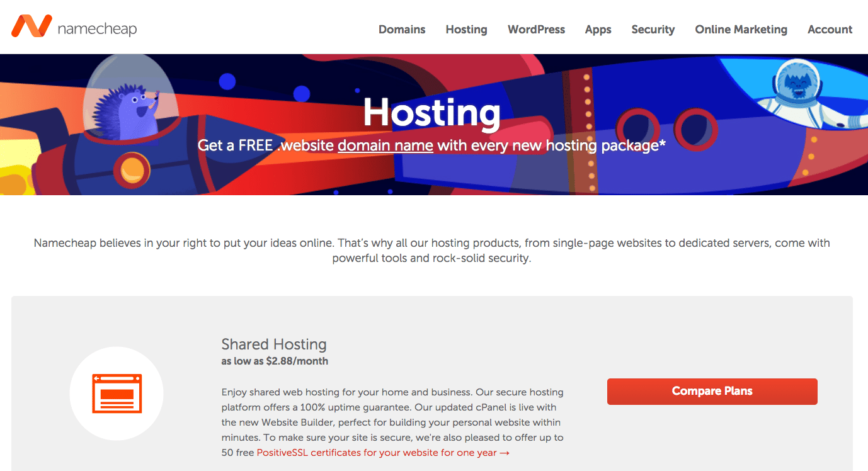This screenshot has width=868, height=471.
Task: Click the 'as low as $2.88/month' price text
Action: (x=275, y=361)
